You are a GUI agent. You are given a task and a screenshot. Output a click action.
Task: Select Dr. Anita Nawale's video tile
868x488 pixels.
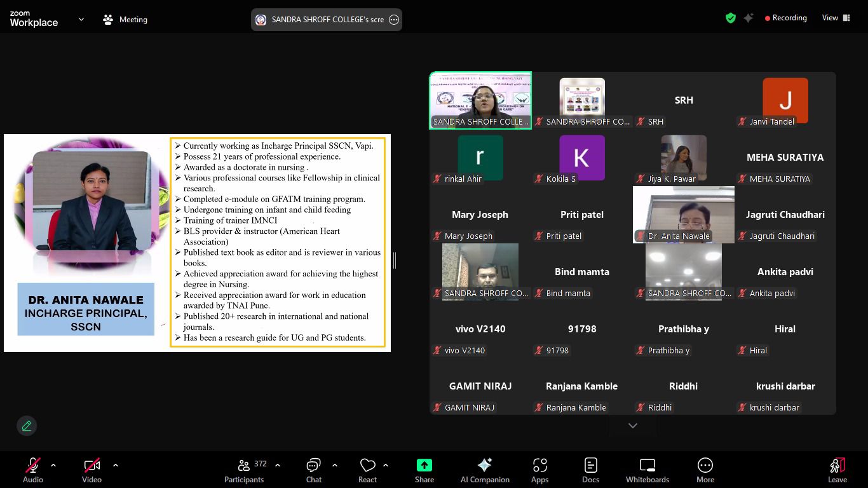coord(684,214)
